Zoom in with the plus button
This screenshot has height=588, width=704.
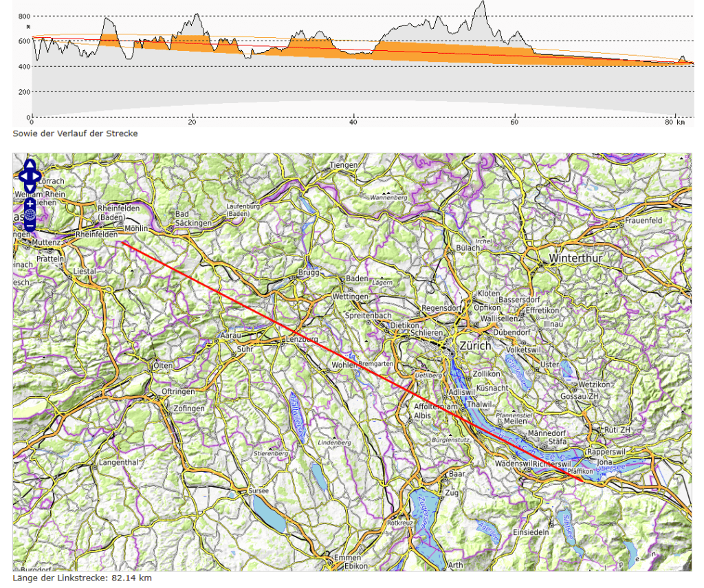pyautogui.click(x=30, y=204)
